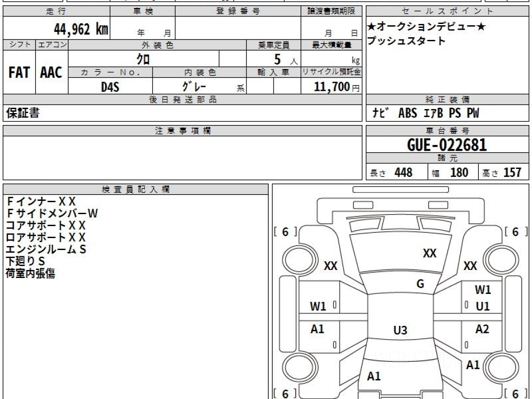
Task: Click the width value 180
Action: (459, 172)
